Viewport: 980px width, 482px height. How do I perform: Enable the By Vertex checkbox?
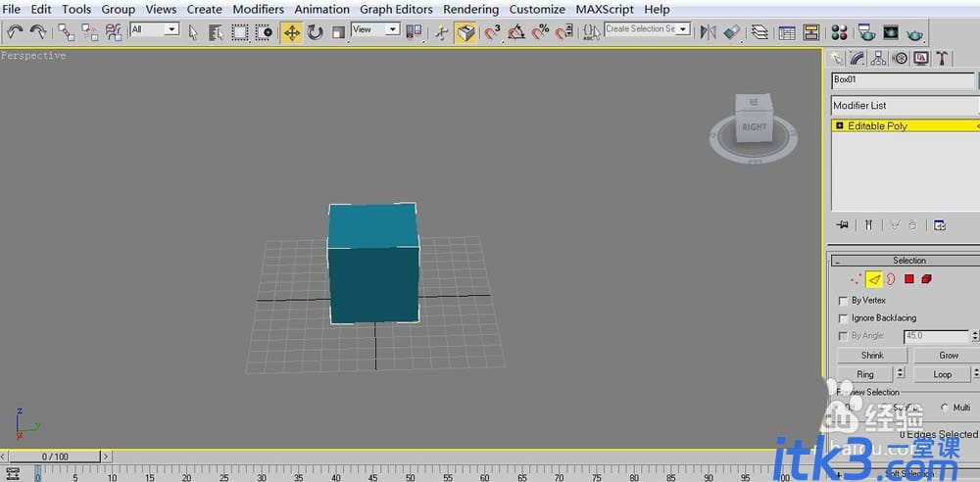pos(843,301)
